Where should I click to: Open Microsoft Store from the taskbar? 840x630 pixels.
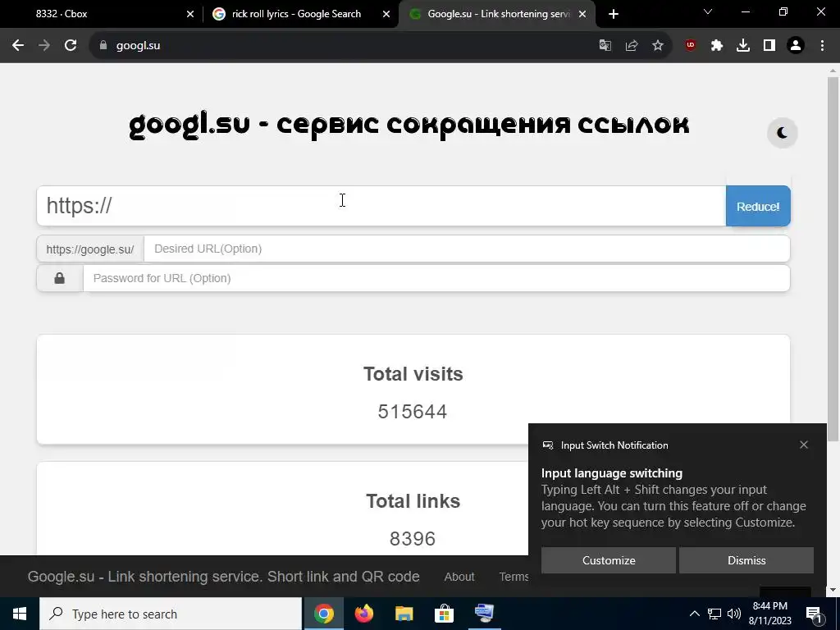pyautogui.click(x=444, y=614)
